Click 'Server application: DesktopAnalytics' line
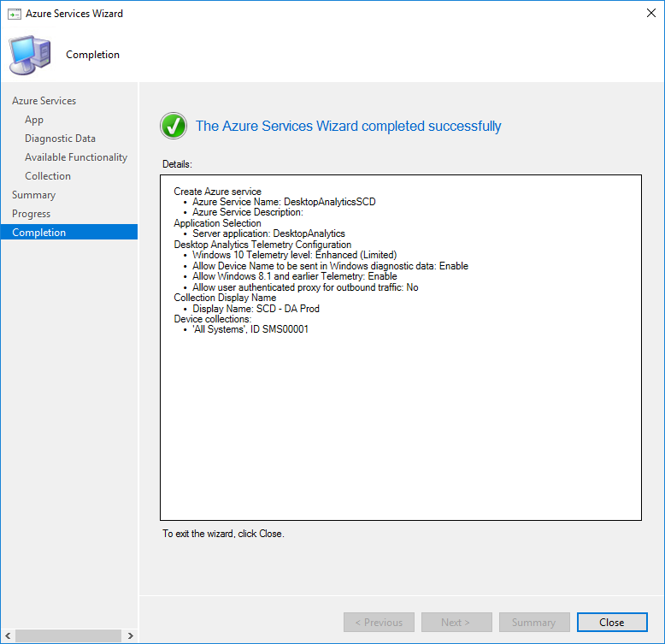This screenshot has height=644, width=665. [x=268, y=233]
